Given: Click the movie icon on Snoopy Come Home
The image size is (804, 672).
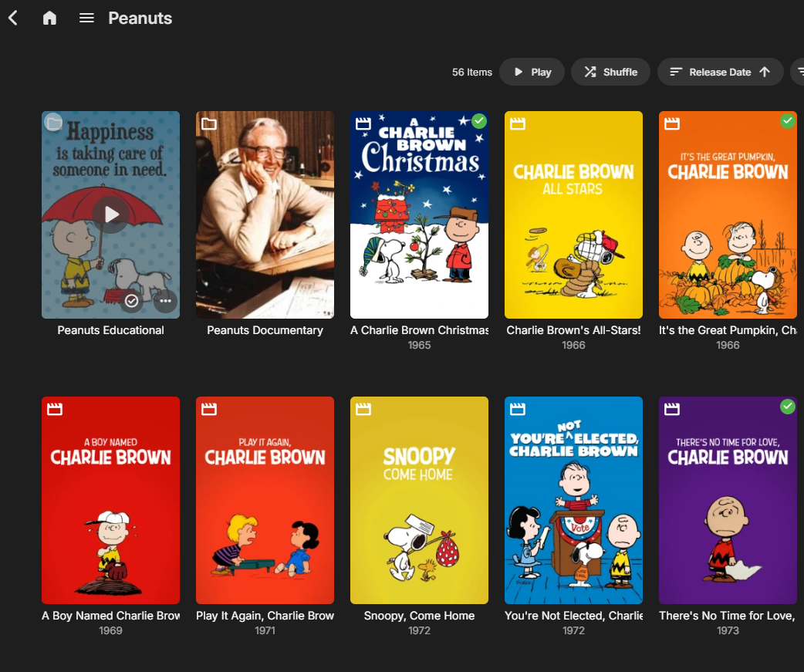Looking at the screenshot, I should coord(363,409).
